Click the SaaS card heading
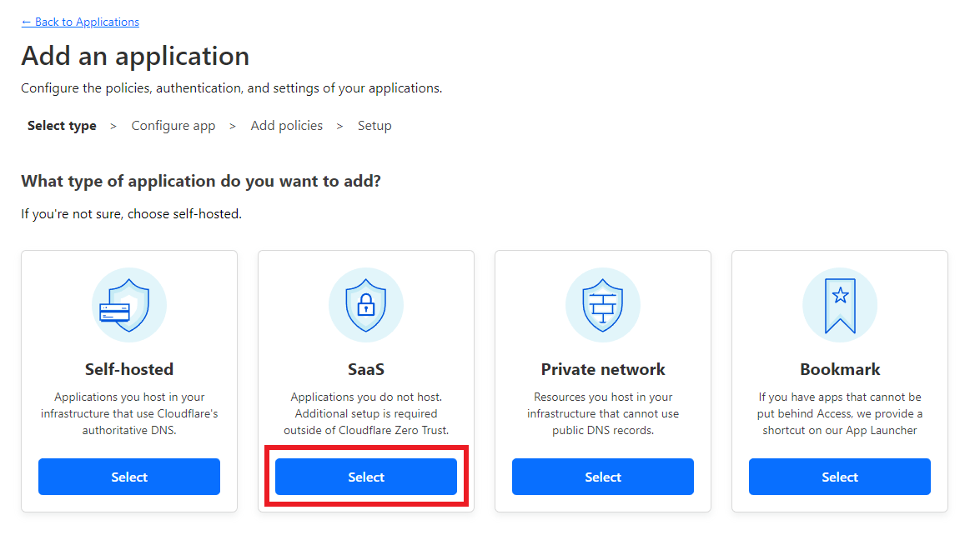Viewport: 980px width, 540px height. tap(366, 368)
